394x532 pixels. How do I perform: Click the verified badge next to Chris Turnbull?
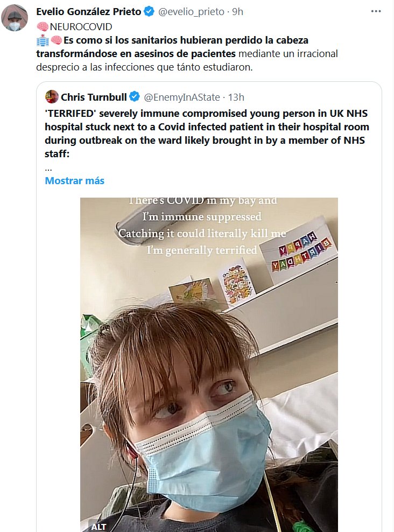pyautogui.click(x=135, y=97)
